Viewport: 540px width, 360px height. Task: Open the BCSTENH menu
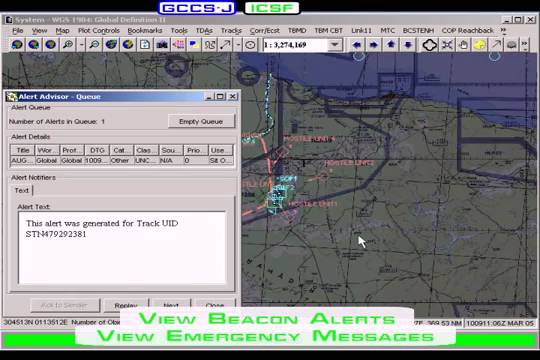[418, 31]
